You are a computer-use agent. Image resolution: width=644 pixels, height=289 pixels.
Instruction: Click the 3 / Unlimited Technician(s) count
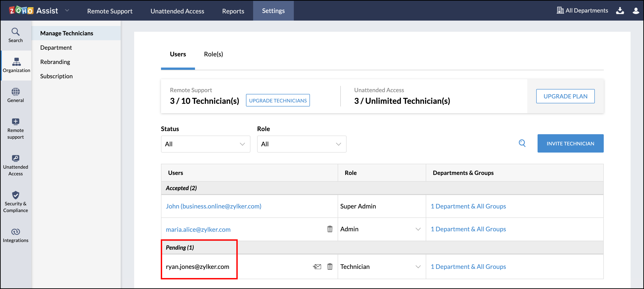[x=402, y=101]
